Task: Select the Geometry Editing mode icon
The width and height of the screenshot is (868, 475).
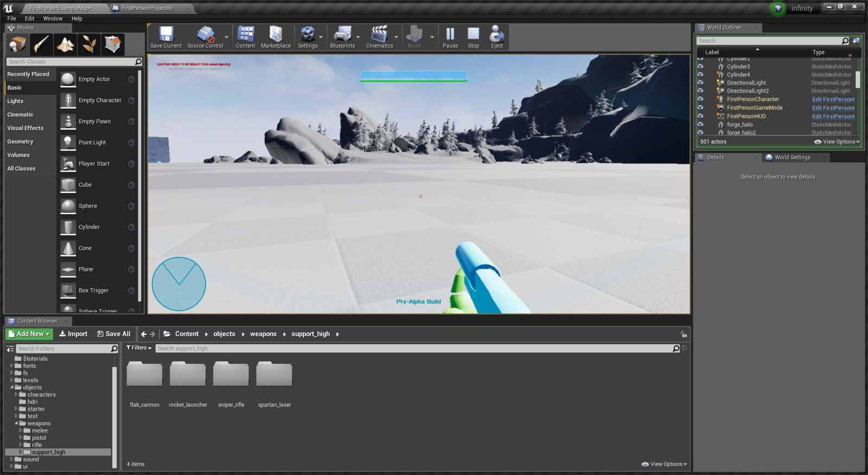Action: click(x=113, y=45)
